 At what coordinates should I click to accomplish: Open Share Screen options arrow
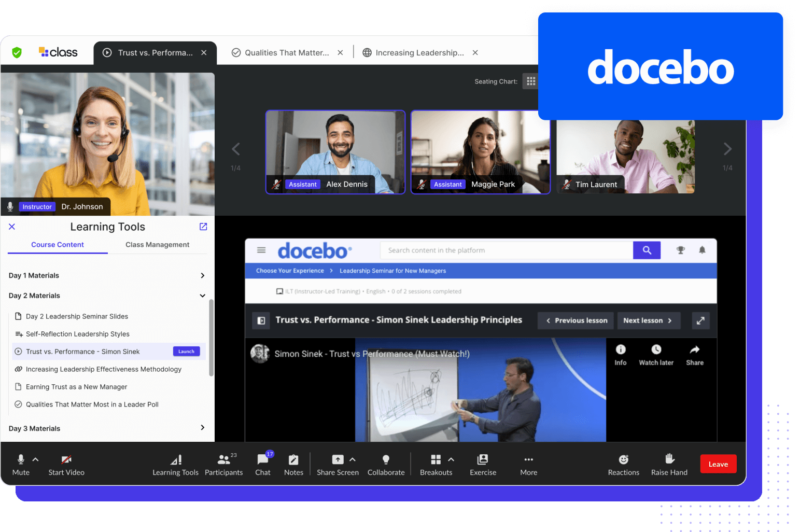coord(353,459)
